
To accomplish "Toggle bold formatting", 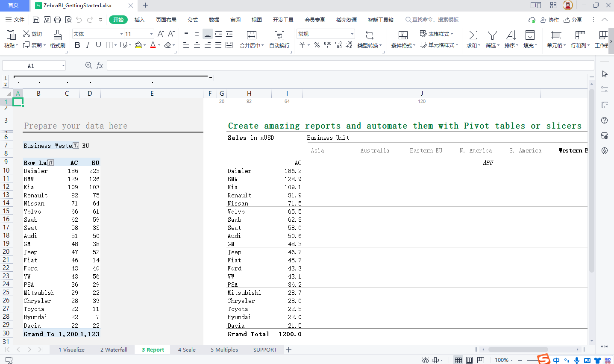I will pos(77,45).
